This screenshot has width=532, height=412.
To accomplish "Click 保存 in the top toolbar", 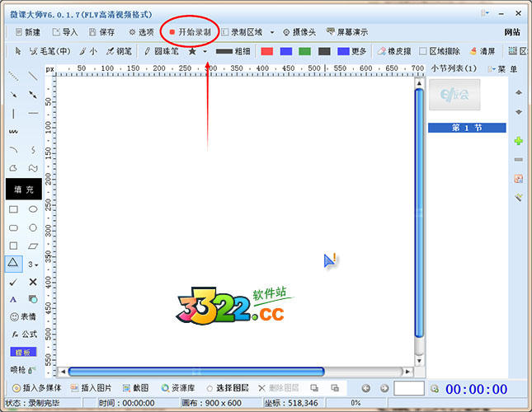I will pyautogui.click(x=101, y=32).
